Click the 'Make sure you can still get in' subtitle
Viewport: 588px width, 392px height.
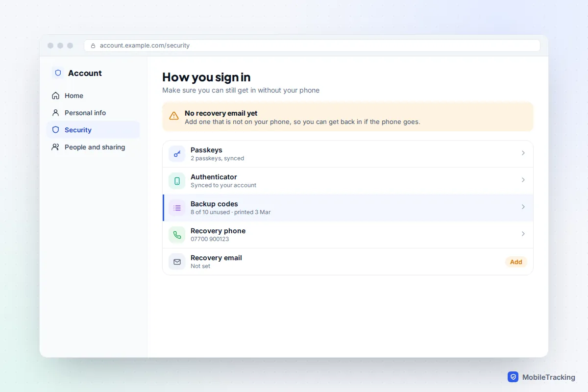pyautogui.click(x=241, y=90)
